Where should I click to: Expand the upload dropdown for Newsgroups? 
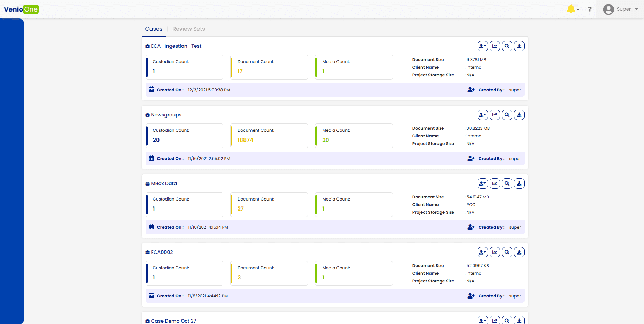pos(482,115)
